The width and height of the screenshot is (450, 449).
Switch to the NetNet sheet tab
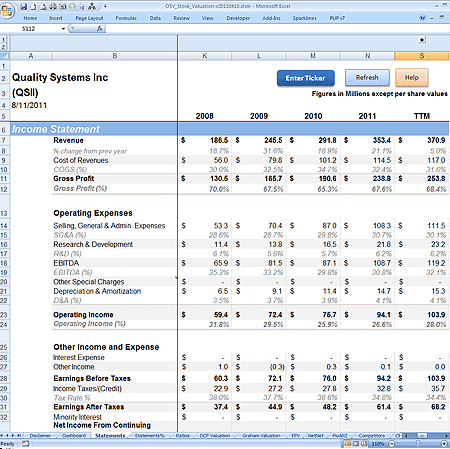(x=315, y=435)
